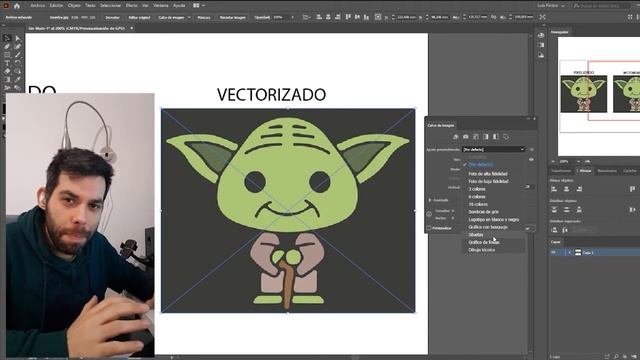Choose the 6 colores preset

pos(477,197)
